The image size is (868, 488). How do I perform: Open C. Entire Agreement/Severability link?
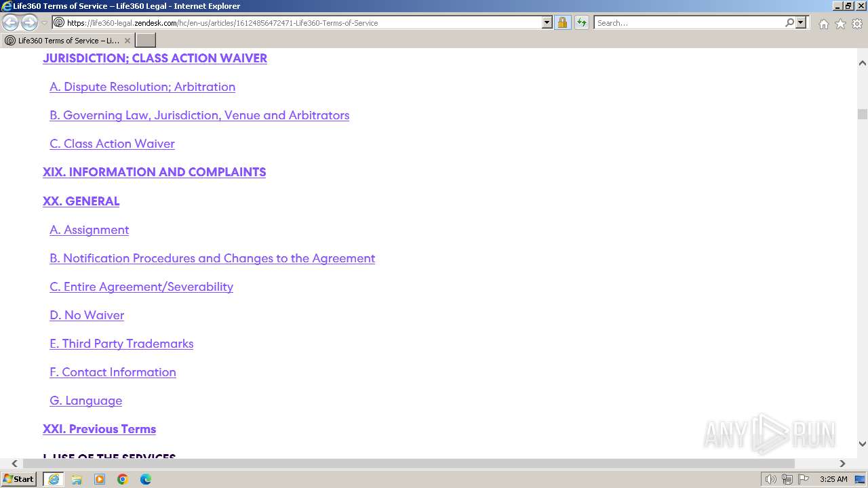(x=141, y=287)
